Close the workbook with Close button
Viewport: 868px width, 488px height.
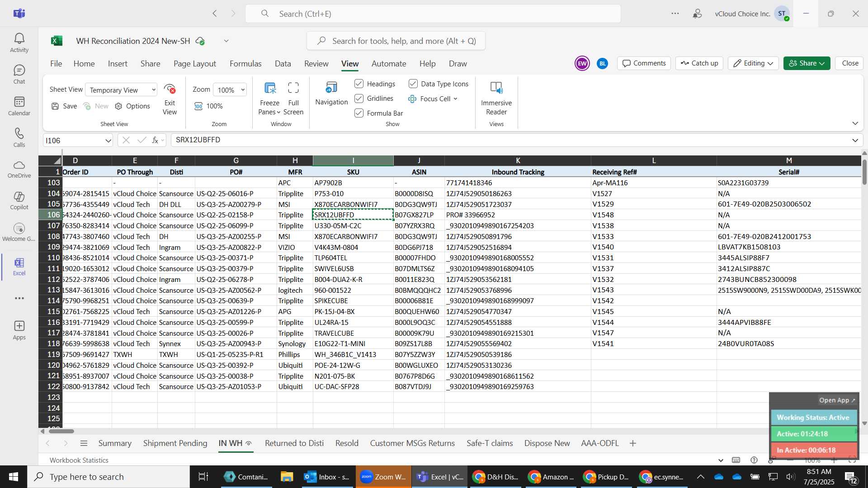tap(850, 63)
